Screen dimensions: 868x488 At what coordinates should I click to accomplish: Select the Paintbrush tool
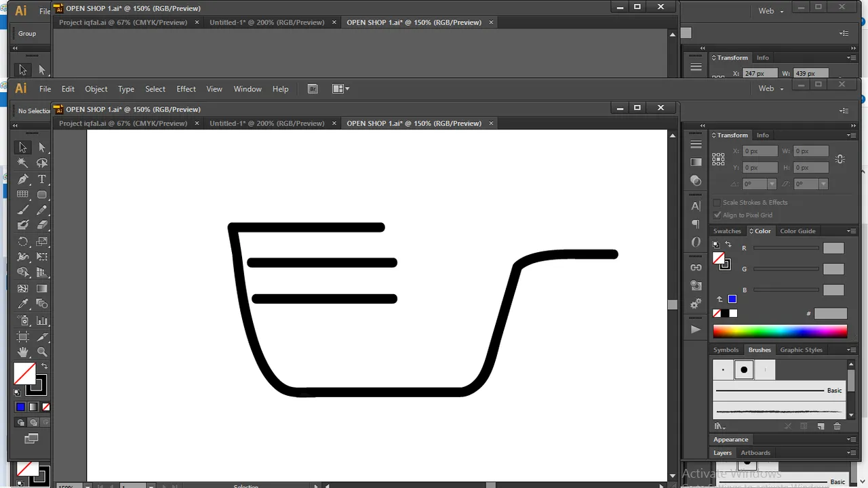(x=22, y=210)
